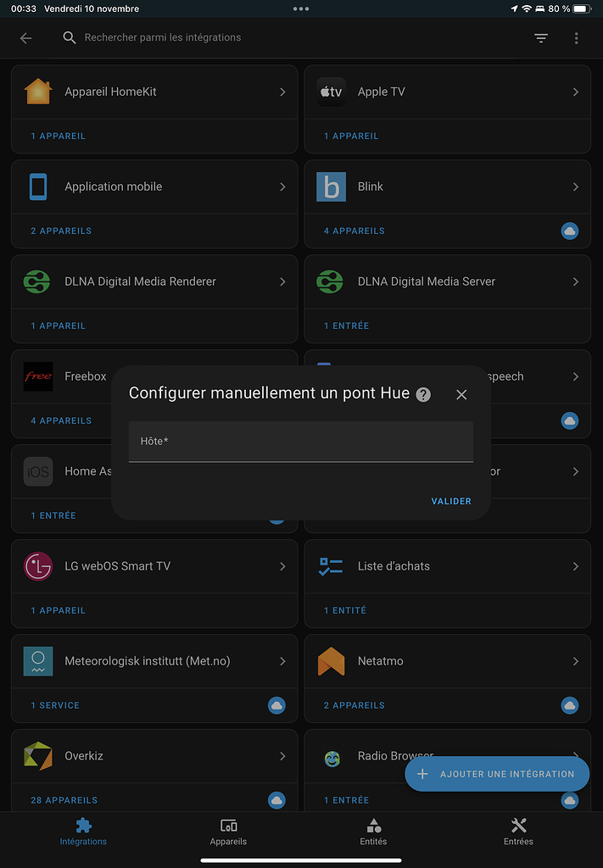Switch to the Appareils tab
Viewport: 603px width, 868px height.
click(227, 833)
